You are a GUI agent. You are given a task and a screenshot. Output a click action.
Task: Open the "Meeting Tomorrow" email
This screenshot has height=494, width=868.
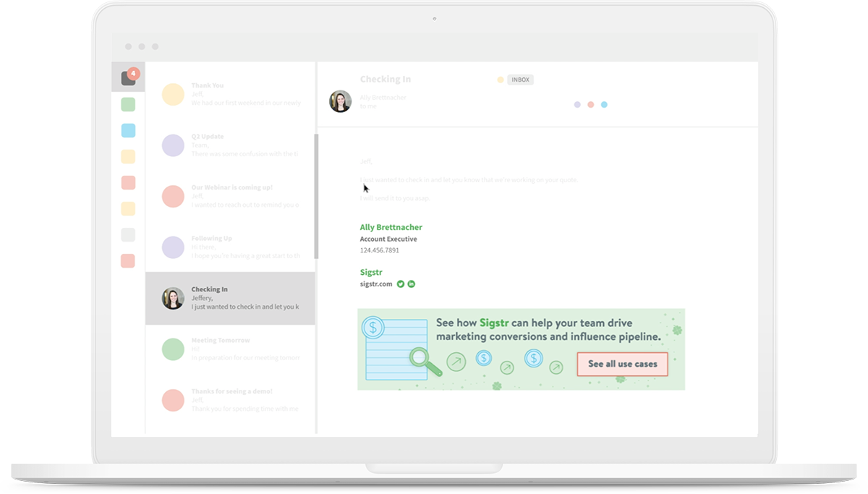point(230,349)
